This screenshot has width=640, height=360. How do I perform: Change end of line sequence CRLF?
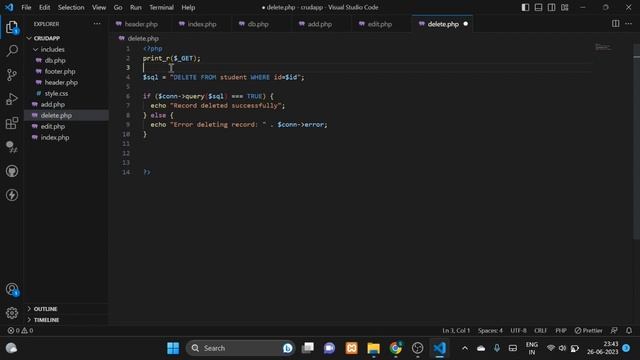[540, 331]
